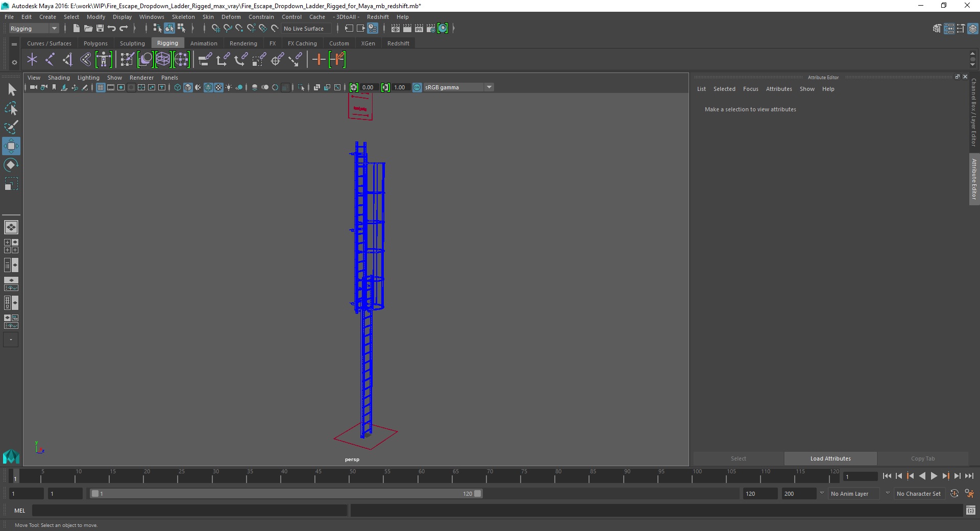Open the Skeleton menu
The image size is (980, 531).
coord(183,17)
